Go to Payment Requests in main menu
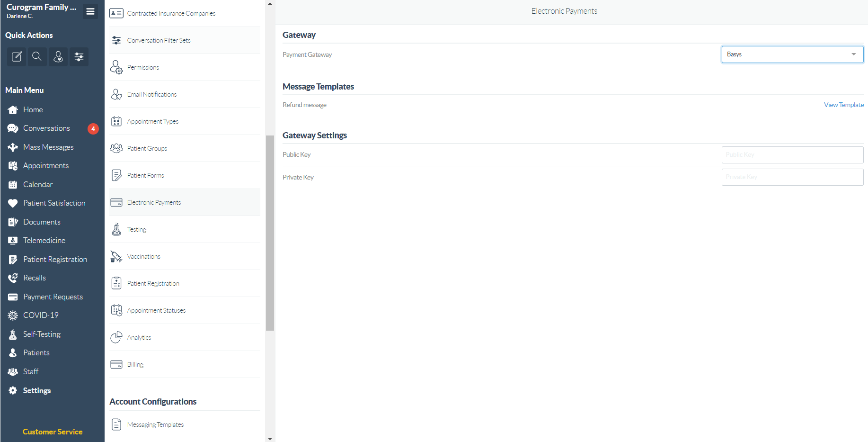Viewport: 868px width, 442px height. tap(53, 297)
